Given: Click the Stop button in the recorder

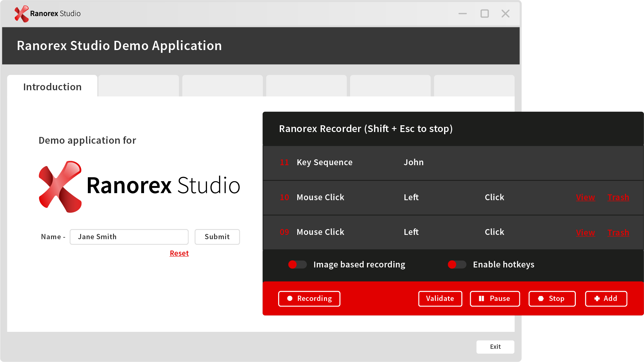Looking at the screenshot, I should [552, 299].
